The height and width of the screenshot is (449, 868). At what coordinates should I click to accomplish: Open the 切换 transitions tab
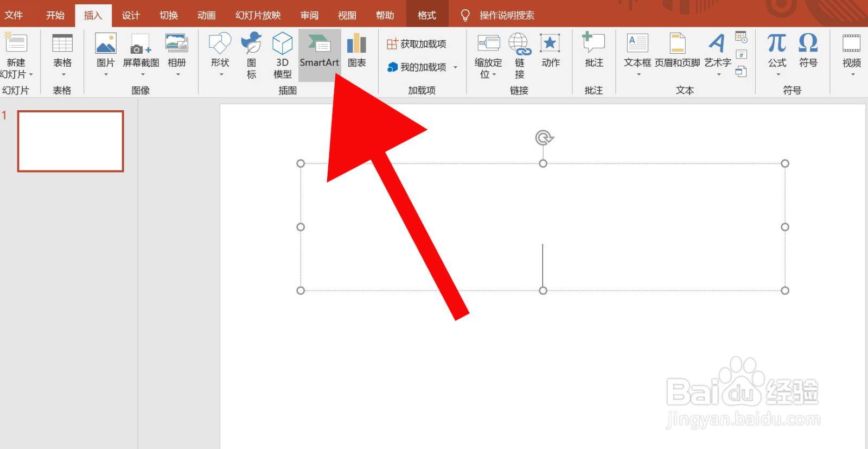[x=169, y=15]
